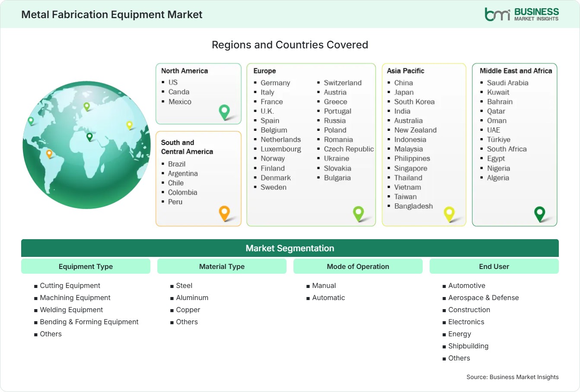Click the Business Market Insights logo
This screenshot has width=580, height=392.
tap(522, 14)
